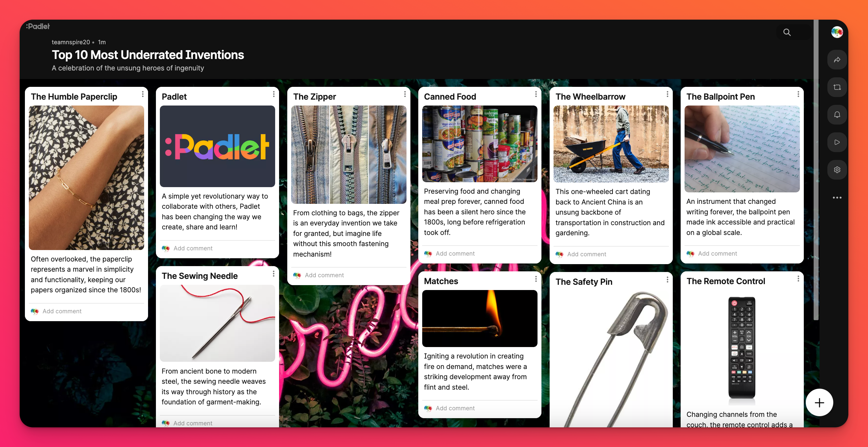Screen dimensions: 868x447
Task: Click the vertical scrollbar beside the board
Action: [816, 169]
